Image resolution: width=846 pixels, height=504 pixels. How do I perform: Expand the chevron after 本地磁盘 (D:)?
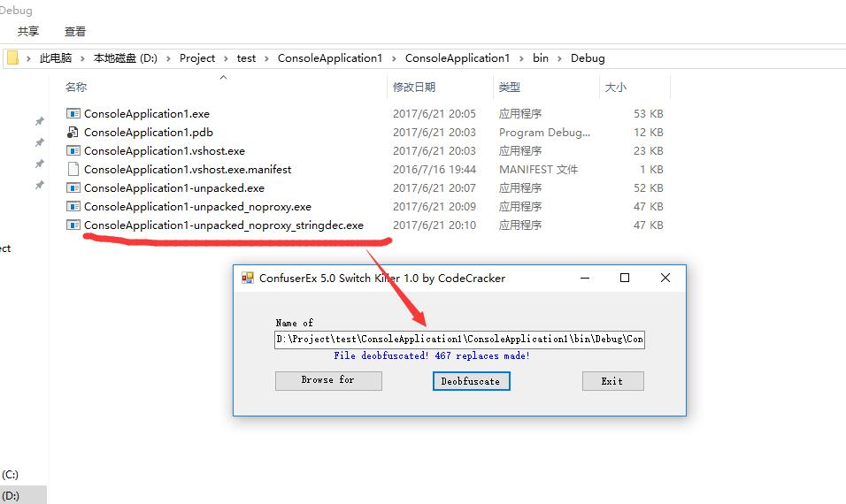pyautogui.click(x=168, y=58)
